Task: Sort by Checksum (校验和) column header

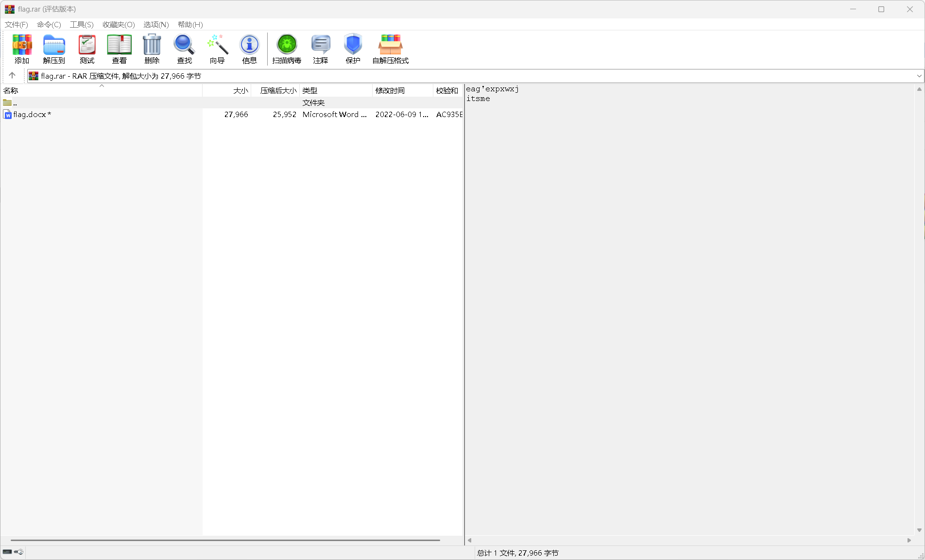Action: 448,90
